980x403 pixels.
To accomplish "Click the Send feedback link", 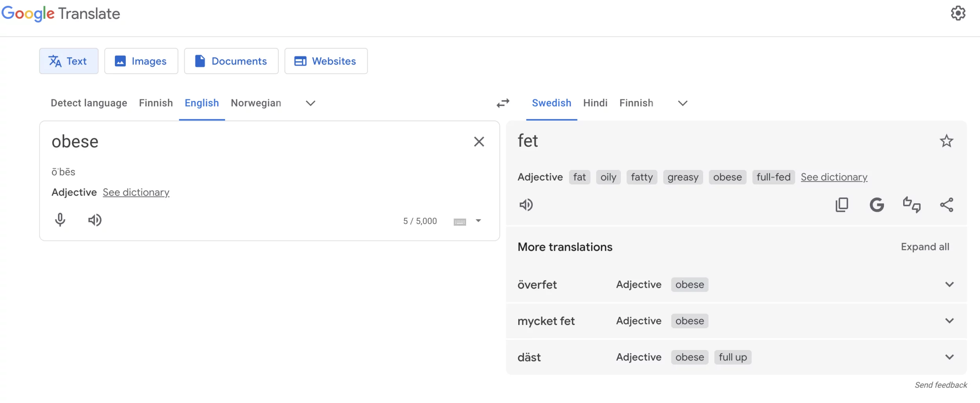I will click(940, 385).
